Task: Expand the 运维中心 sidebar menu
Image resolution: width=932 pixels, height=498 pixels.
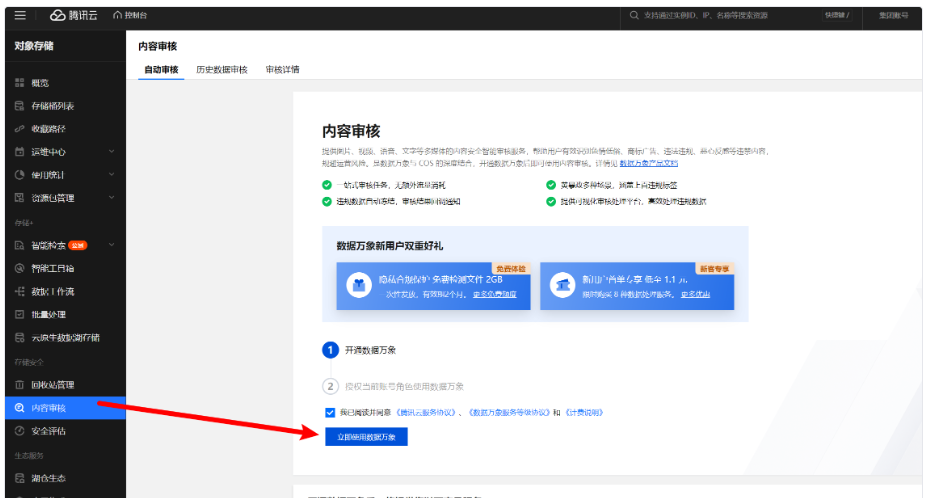Action: point(65,152)
